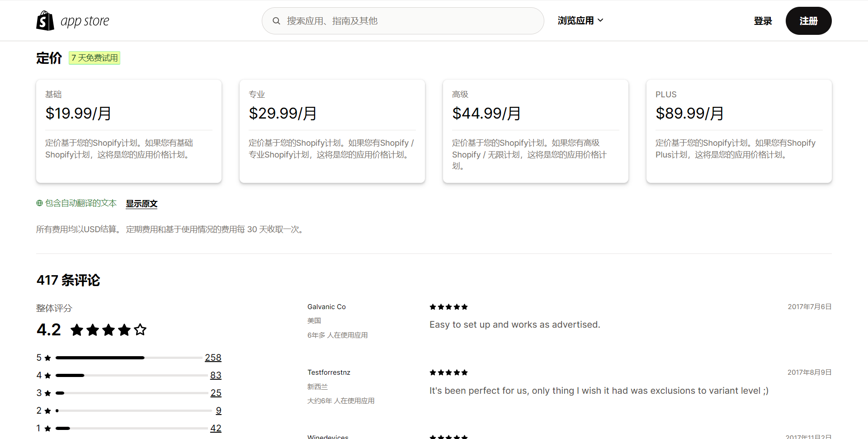Click the star icon beside rating 5
This screenshot has width=868, height=439.
pos(48,358)
